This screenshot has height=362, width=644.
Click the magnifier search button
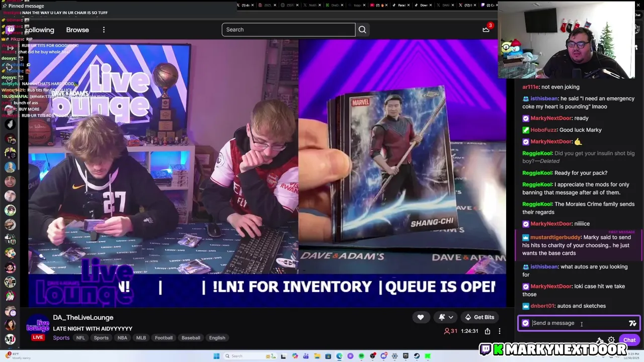point(362,30)
